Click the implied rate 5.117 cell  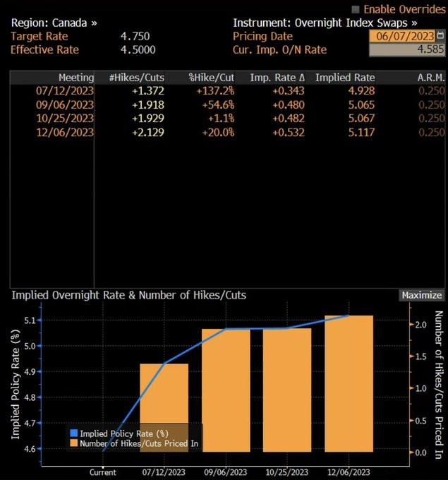tap(361, 132)
